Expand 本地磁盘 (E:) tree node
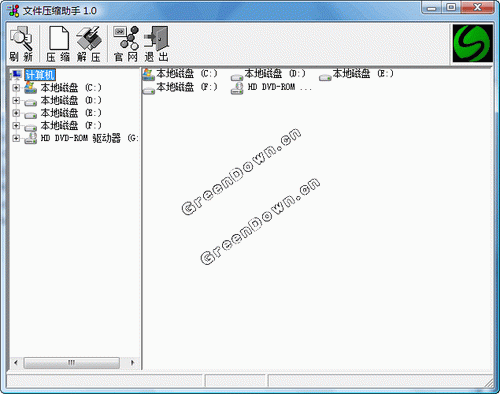The width and height of the screenshot is (500, 394). (16, 113)
